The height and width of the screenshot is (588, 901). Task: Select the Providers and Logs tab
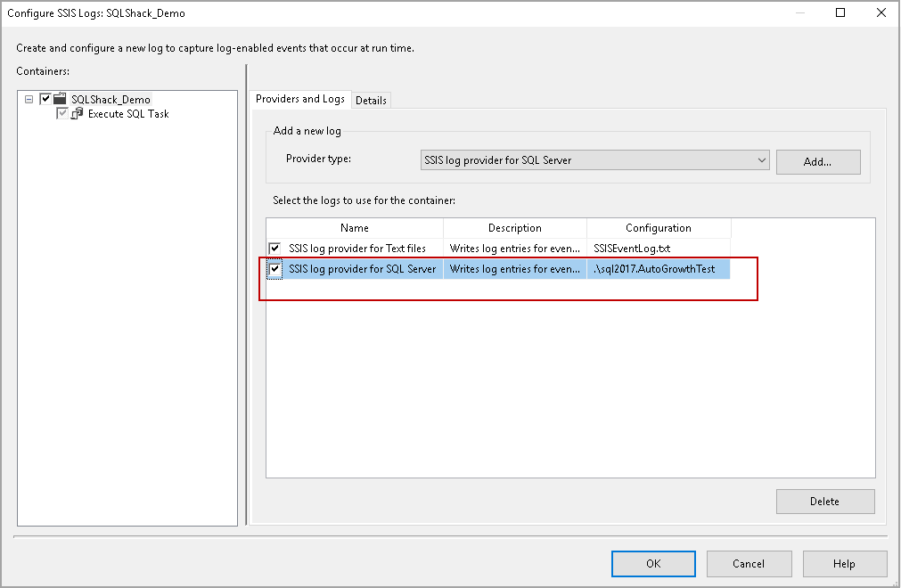click(x=300, y=99)
